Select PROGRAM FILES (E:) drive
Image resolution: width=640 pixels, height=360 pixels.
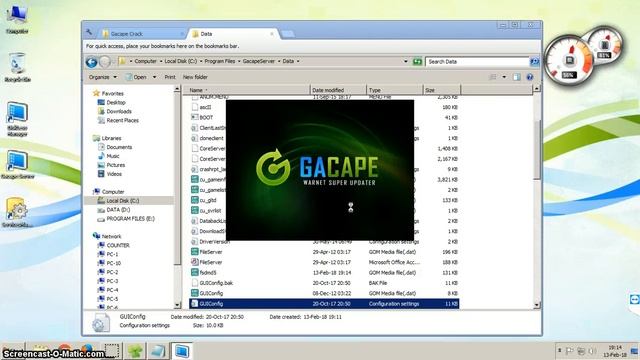(x=130, y=219)
